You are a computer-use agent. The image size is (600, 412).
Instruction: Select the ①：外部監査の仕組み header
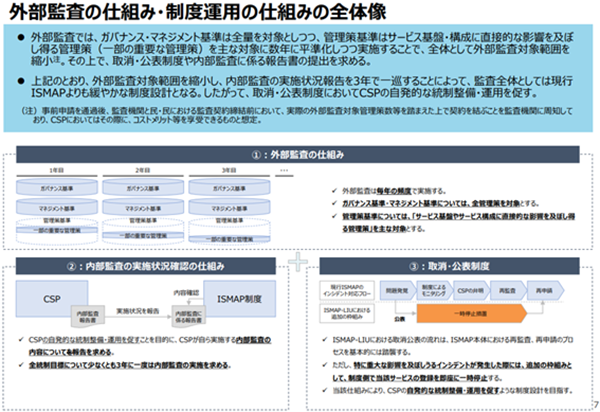point(298,155)
